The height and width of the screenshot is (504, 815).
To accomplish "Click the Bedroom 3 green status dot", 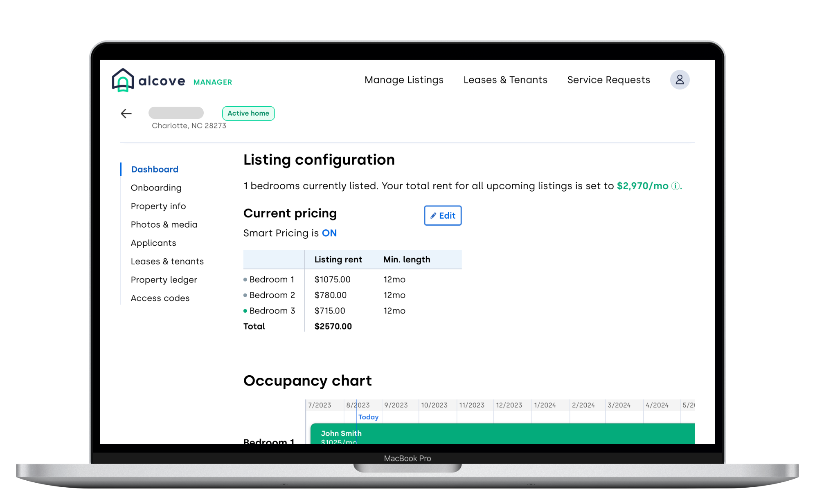I will [x=245, y=311].
